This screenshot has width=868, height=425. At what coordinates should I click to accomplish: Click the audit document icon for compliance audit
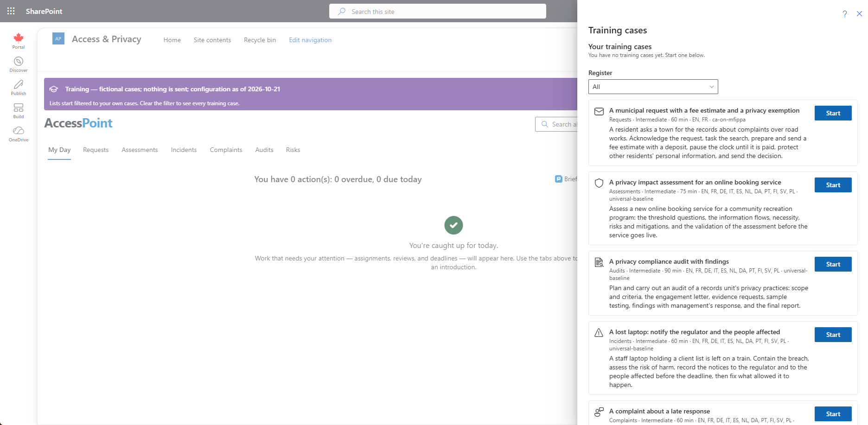pyautogui.click(x=599, y=262)
